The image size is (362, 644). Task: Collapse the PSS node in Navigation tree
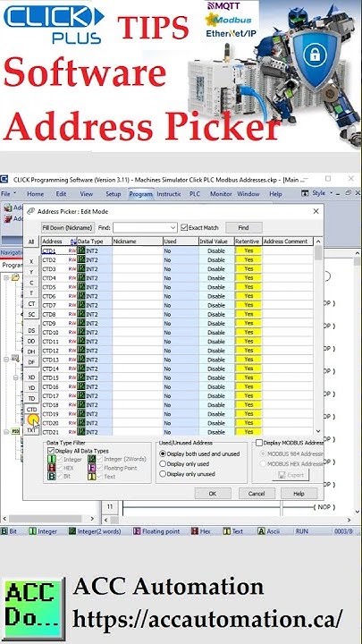pyautogui.click(x=6, y=431)
